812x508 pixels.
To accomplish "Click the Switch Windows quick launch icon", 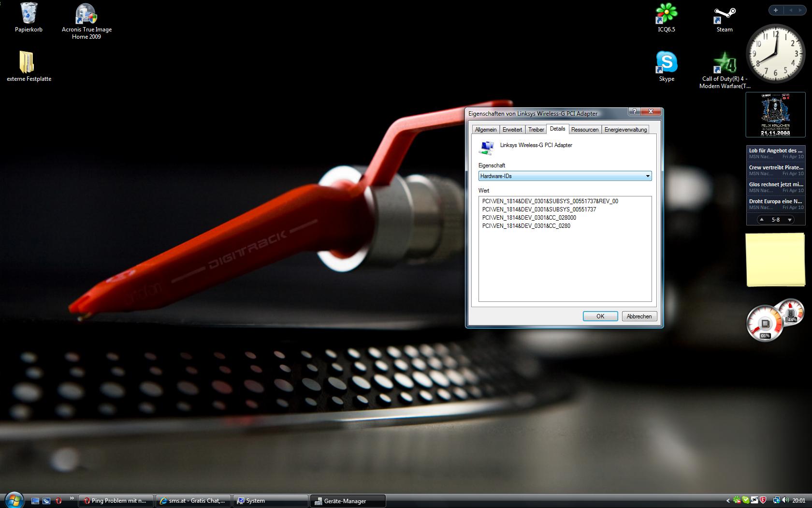I will point(46,501).
